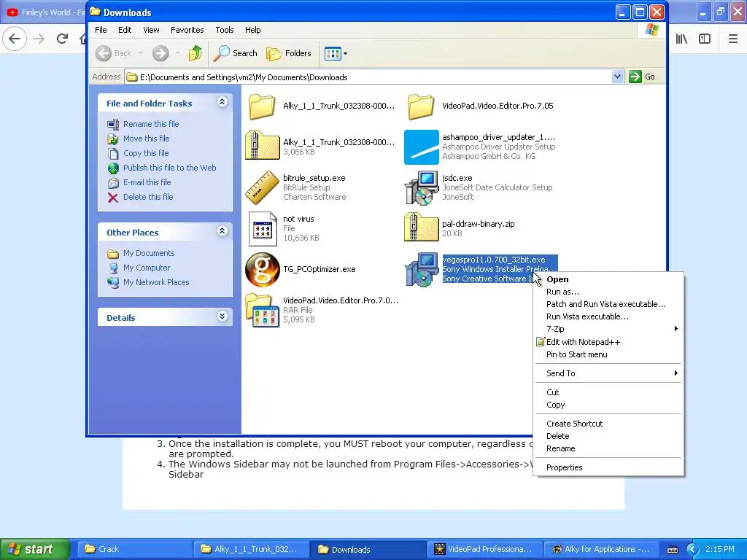747x560 pixels.
Task: Select the VideoPad RAR file icon
Action: (262, 311)
